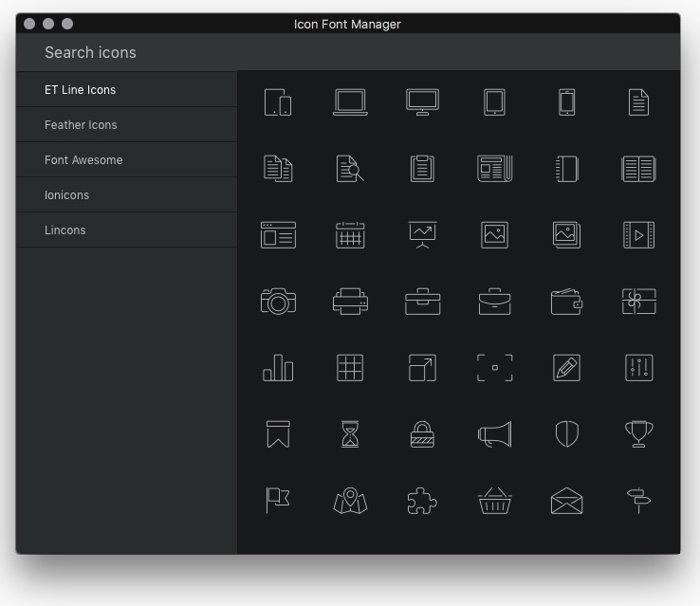Select Font Awesome from the sidebar
700x606 pixels.
pos(126,159)
